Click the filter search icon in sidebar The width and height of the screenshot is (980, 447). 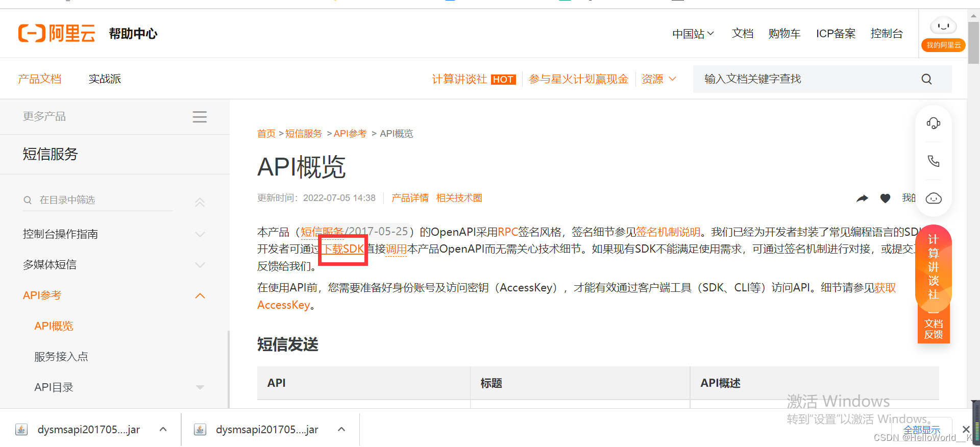(28, 200)
